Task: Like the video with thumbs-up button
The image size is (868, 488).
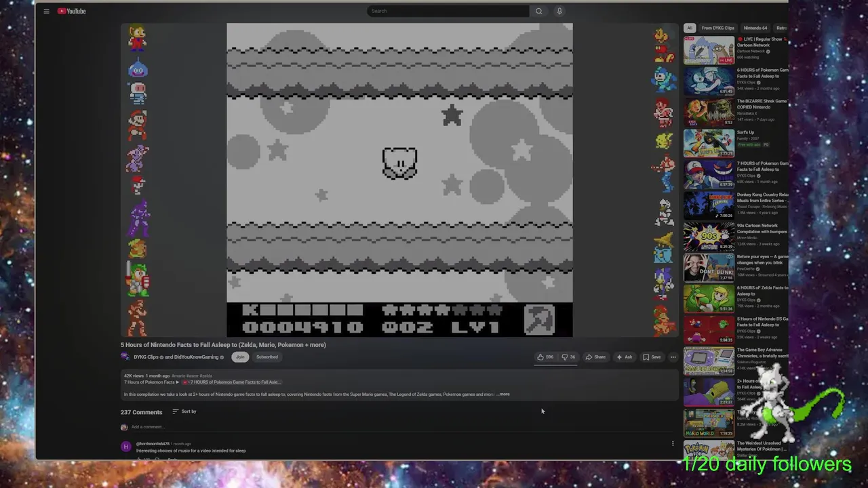Action: [x=545, y=357]
